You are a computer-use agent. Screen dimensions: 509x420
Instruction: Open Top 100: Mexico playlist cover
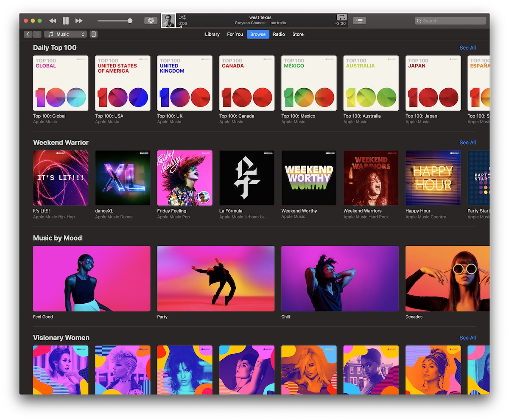coord(309,83)
